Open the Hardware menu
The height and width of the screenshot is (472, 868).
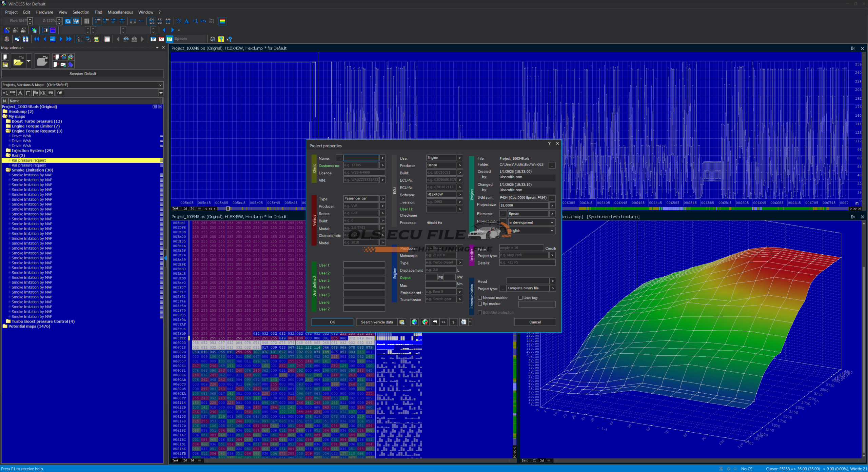pyautogui.click(x=44, y=12)
